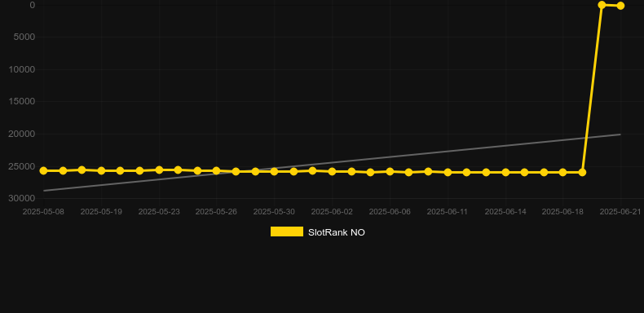Screen dimensions: 644x313
Task: Select the data point above 2025-05-23
Action: point(159,170)
